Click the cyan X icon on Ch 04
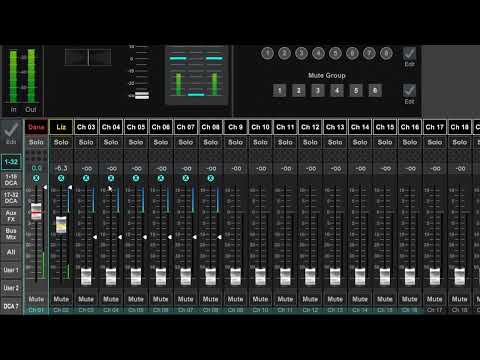Screen dimensions: 480x360 pyautogui.click(x=111, y=178)
